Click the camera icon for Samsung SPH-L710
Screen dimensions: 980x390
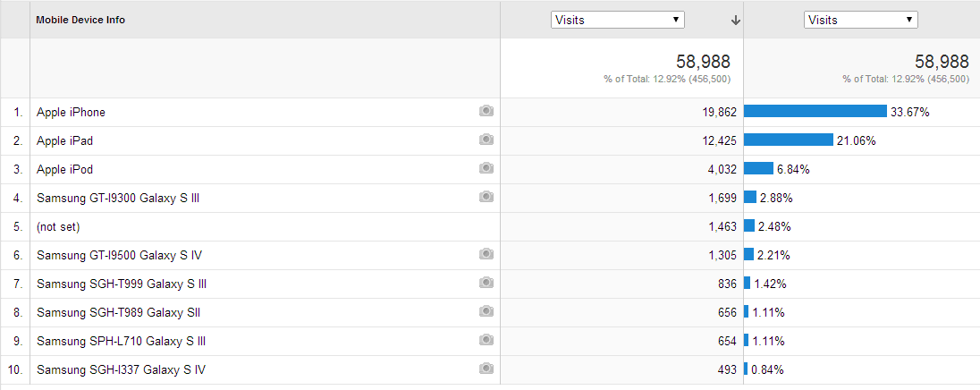pos(486,340)
